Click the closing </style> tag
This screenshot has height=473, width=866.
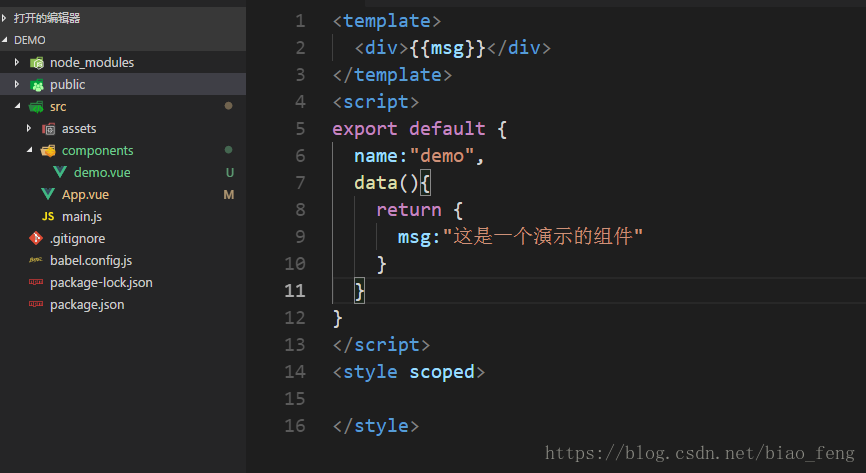376,426
